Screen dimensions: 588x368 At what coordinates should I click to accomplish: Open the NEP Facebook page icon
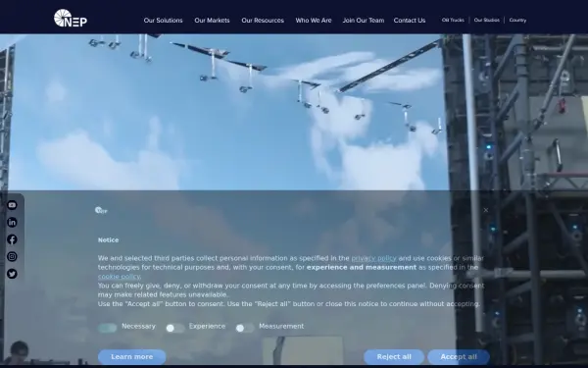pyautogui.click(x=12, y=239)
